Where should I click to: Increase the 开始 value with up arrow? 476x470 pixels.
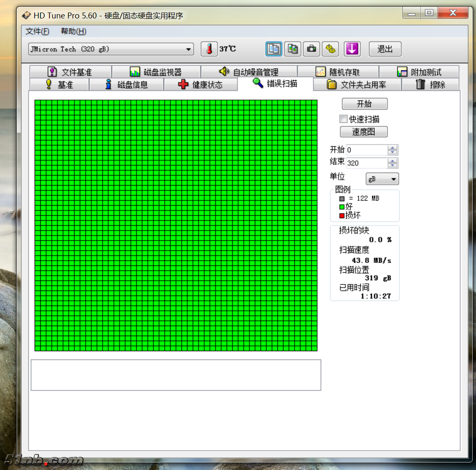pyautogui.click(x=392, y=148)
